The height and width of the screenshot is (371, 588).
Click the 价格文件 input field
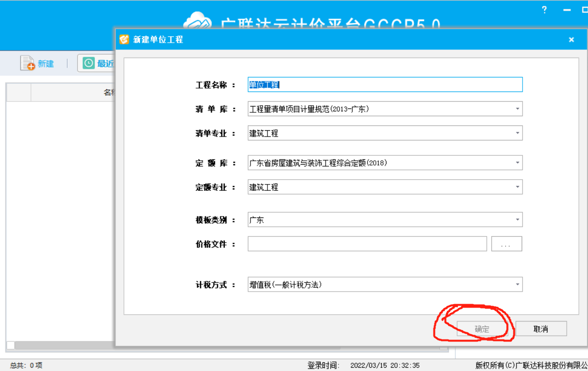point(367,244)
